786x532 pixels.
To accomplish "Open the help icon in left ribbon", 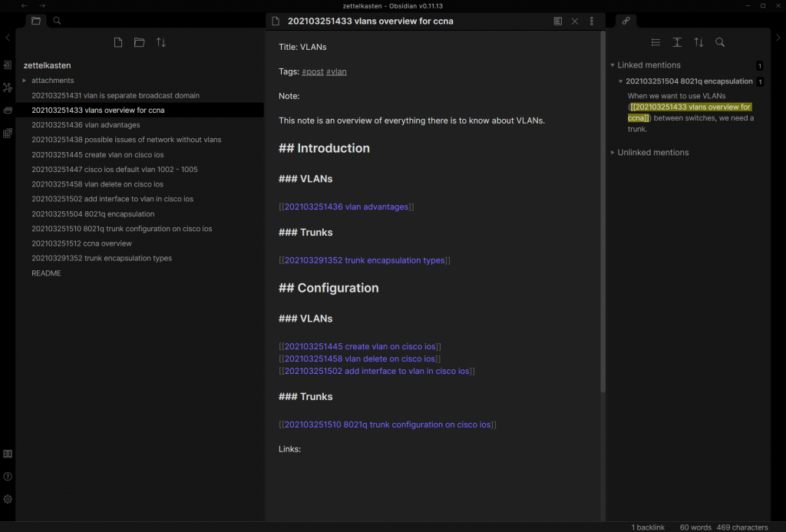I will click(x=8, y=477).
